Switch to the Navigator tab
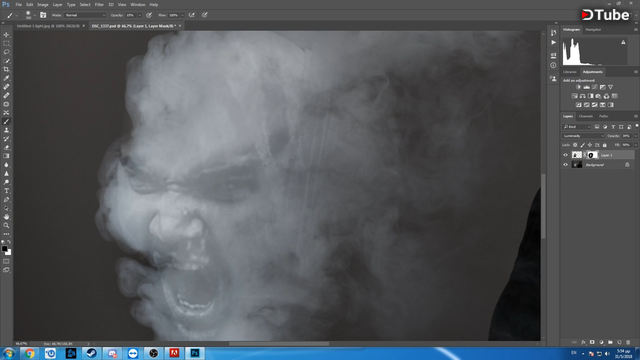This screenshot has height=360, width=640. (x=593, y=29)
